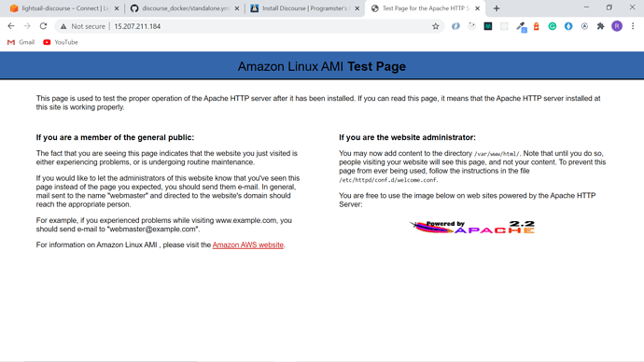Close the lightsail-discourse tab

point(117,8)
